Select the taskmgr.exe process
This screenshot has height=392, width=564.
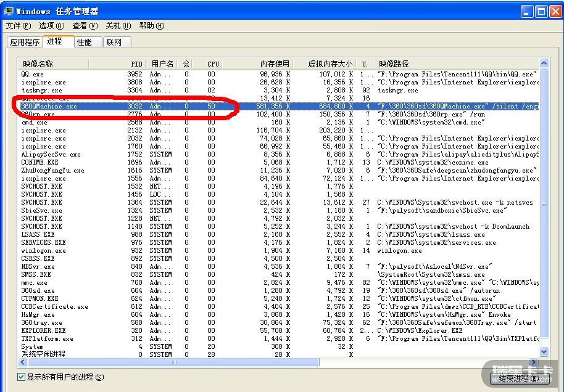pos(278,90)
